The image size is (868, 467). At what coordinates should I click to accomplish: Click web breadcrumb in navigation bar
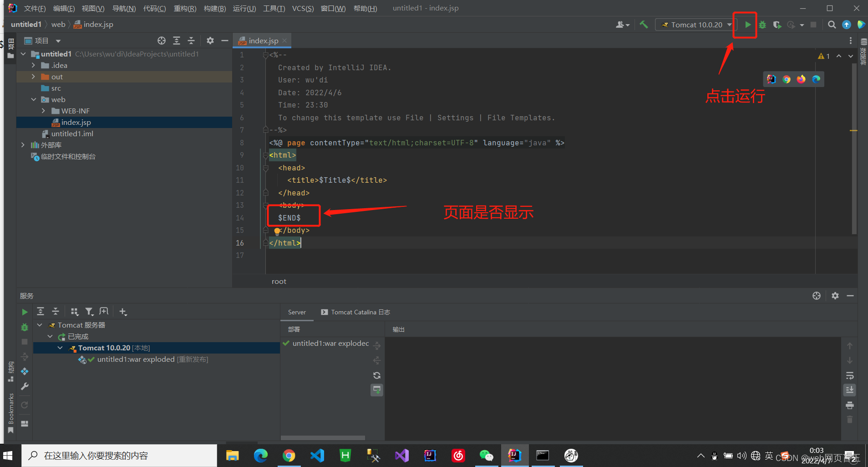click(58, 24)
